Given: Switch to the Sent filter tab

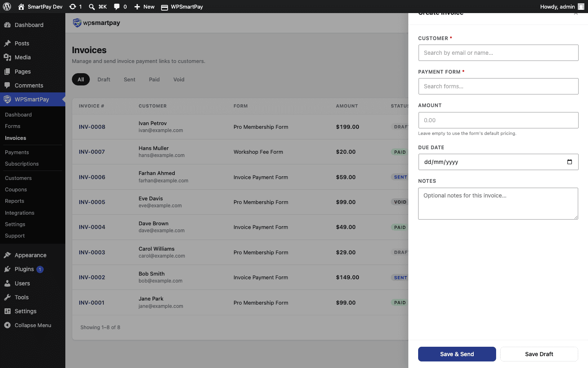Looking at the screenshot, I should [x=129, y=79].
